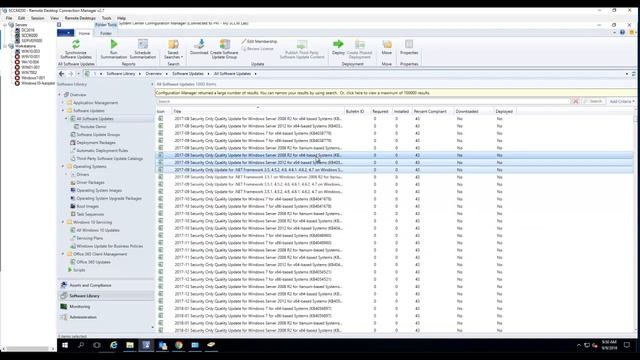Select the Youtube Demo folder node
The width and height of the screenshot is (640, 360).
(93, 127)
